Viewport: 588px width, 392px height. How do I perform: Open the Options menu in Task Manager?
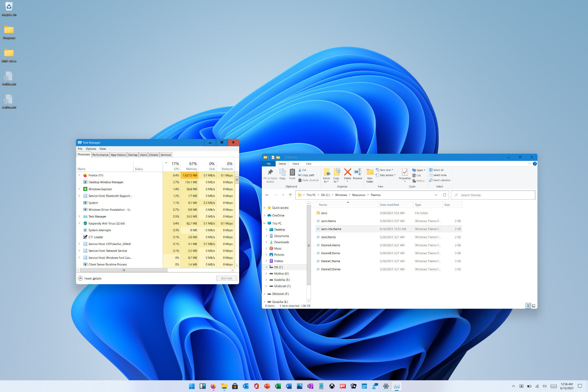91,148
